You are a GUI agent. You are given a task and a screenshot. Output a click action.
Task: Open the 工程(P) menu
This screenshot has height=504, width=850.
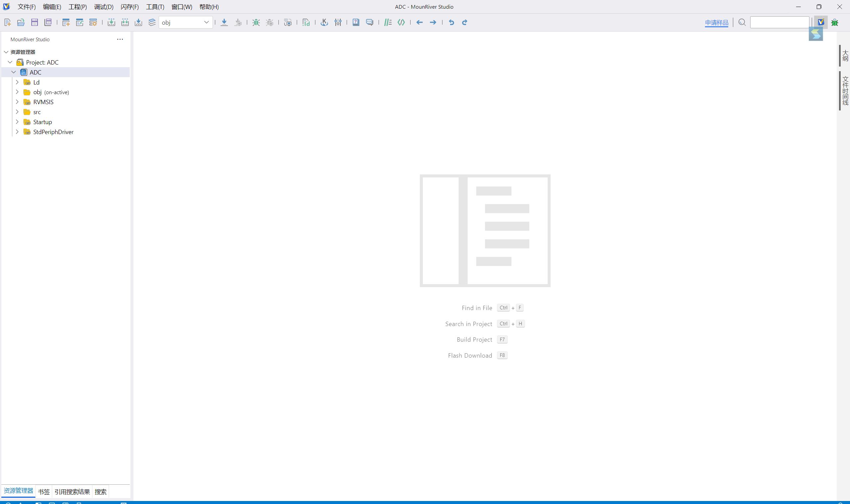[78, 7]
